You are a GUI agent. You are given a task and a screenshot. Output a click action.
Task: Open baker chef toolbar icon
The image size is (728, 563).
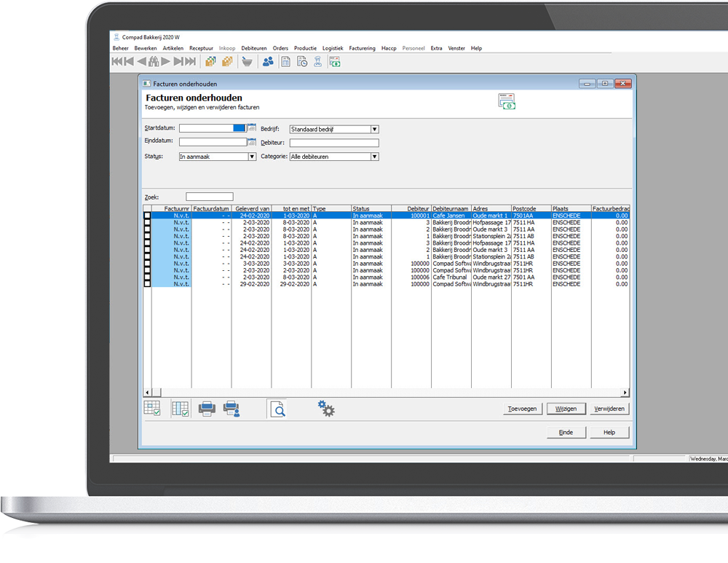[318, 61]
